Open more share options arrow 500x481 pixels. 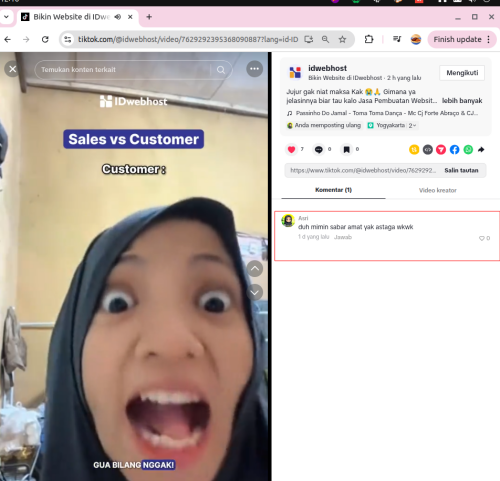(x=481, y=150)
